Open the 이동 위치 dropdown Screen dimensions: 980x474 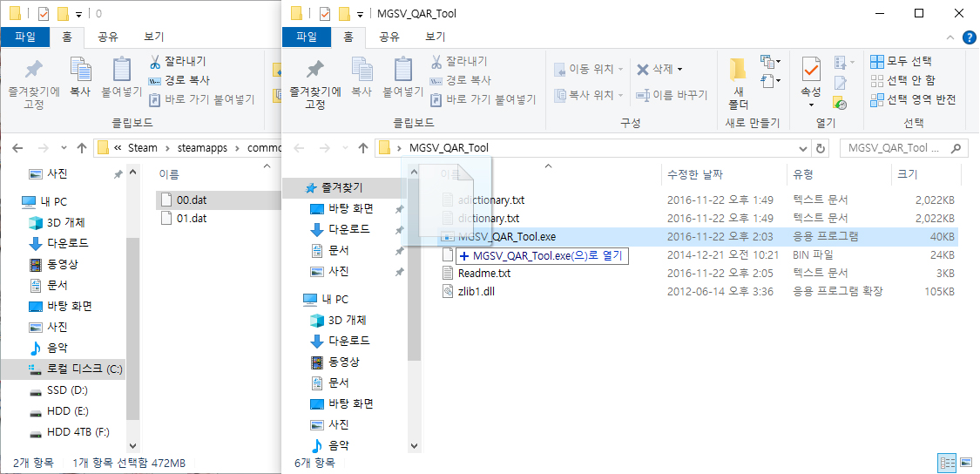coord(589,69)
